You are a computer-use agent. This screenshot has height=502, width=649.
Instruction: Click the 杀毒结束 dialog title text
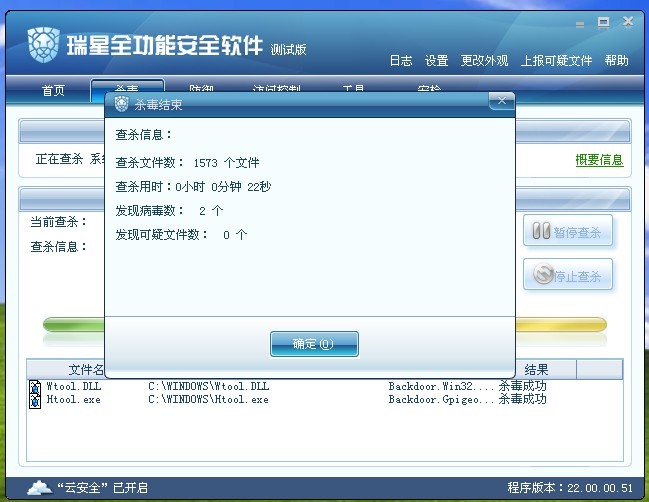coord(158,105)
